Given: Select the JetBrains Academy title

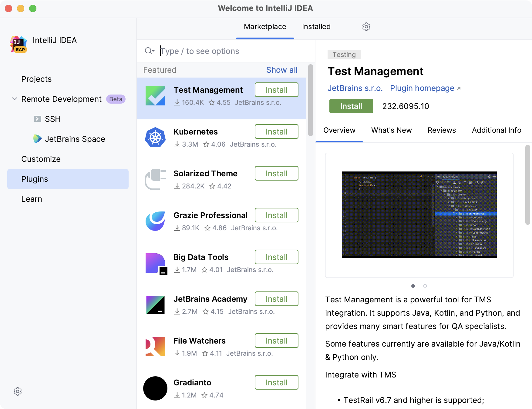Looking at the screenshot, I should 210,299.
